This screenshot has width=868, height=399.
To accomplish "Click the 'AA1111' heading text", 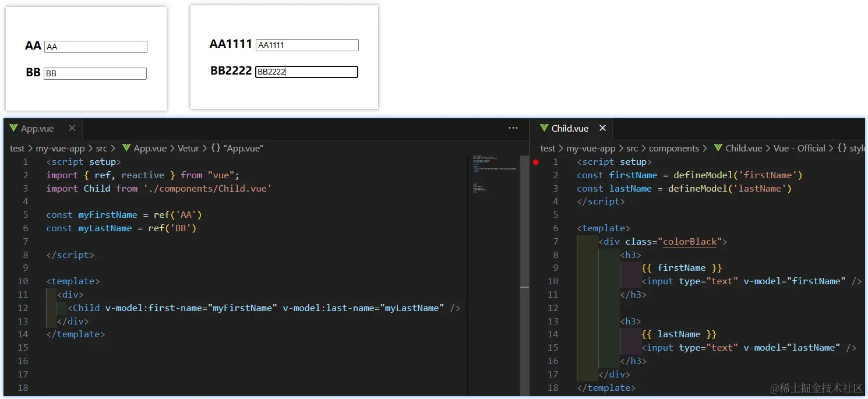I will click(231, 44).
